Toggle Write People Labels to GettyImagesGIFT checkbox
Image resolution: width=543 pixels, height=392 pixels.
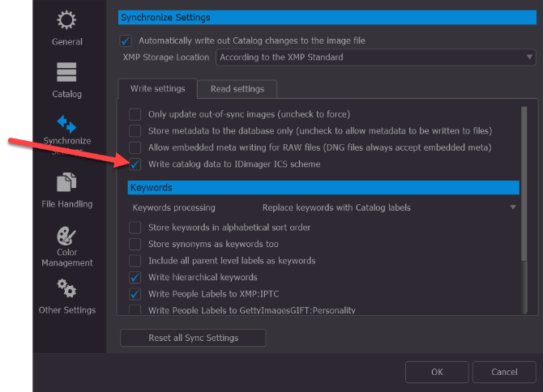point(135,309)
